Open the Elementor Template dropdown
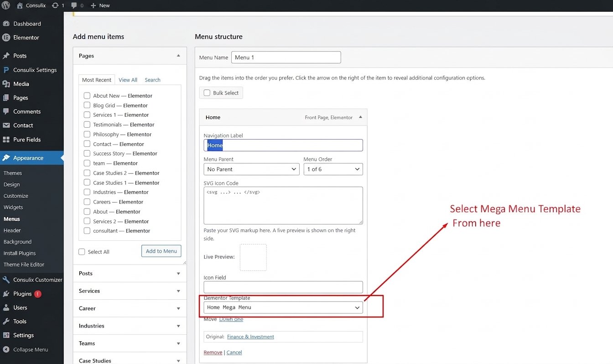The height and width of the screenshot is (364, 613). [x=283, y=307]
